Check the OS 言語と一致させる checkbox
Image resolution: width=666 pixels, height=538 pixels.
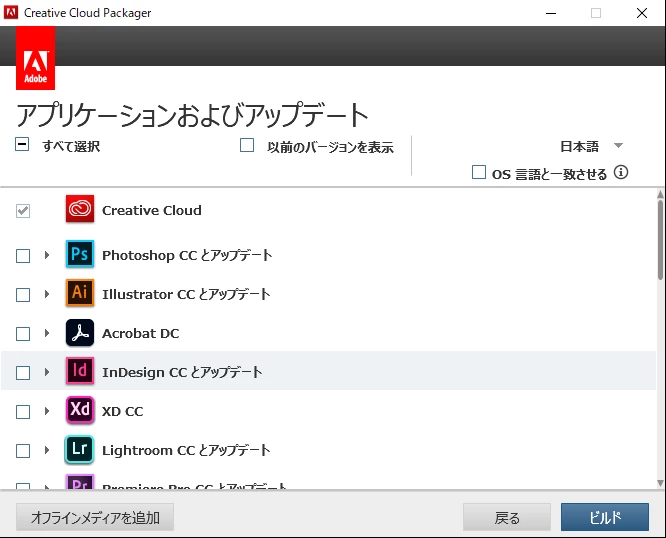(x=479, y=172)
